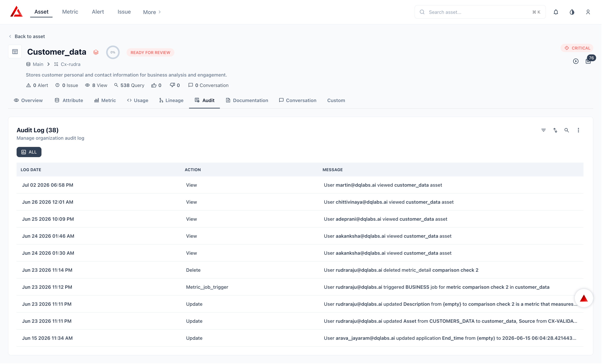602x364 pixels.
Task: Focus the Search asset field
Action: (x=480, y=12)
